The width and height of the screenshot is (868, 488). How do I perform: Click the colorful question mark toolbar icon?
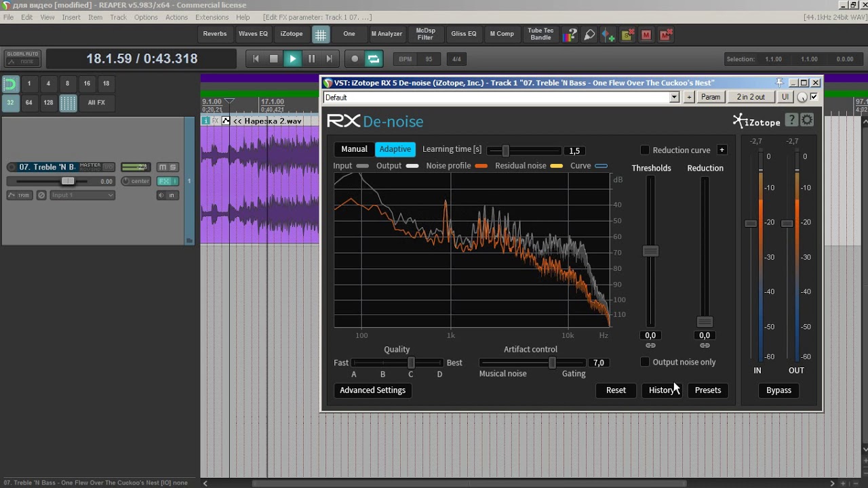click(571, 34)
